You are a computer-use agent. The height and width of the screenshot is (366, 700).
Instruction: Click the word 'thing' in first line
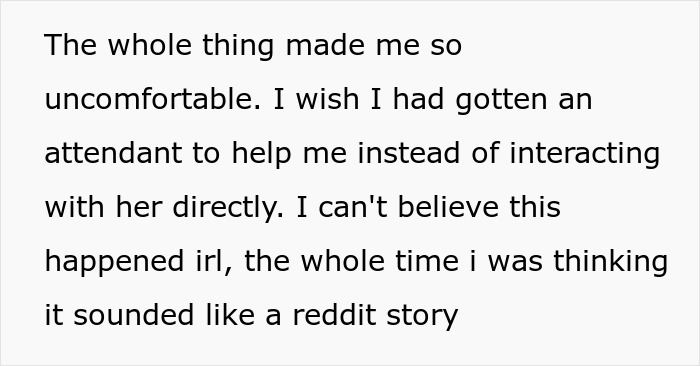pos(238,45)
